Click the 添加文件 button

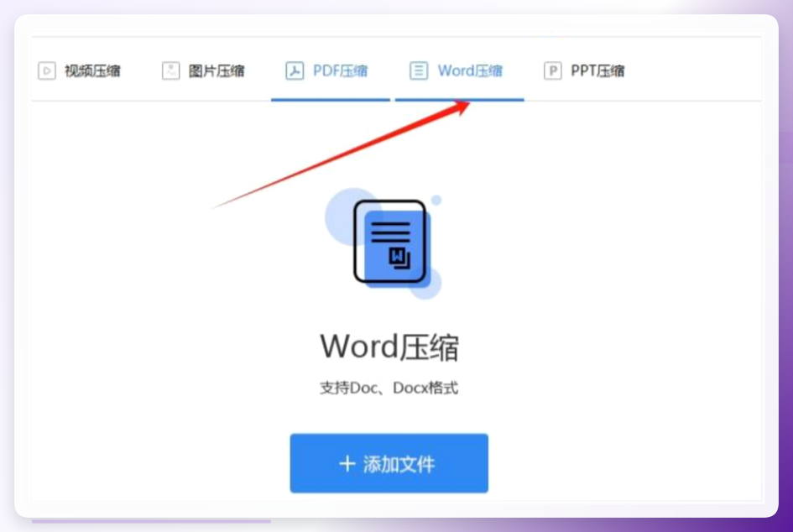point(389,463)
